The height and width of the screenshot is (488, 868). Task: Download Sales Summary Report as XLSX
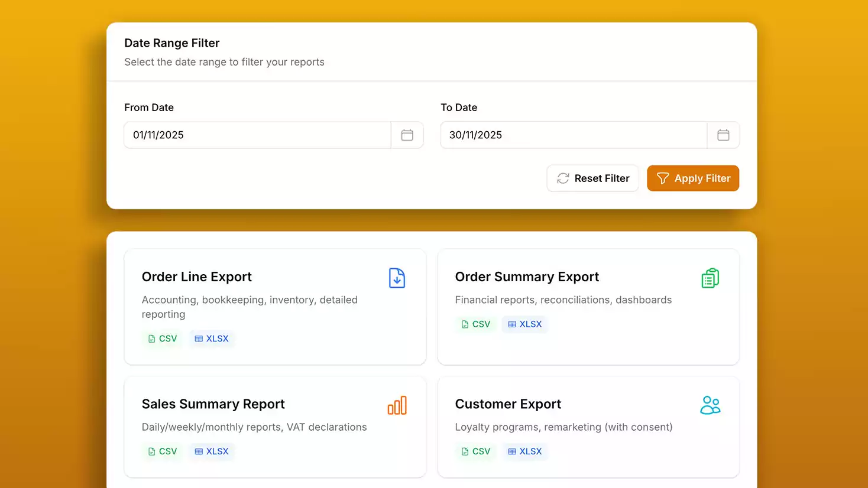(212, 451)
